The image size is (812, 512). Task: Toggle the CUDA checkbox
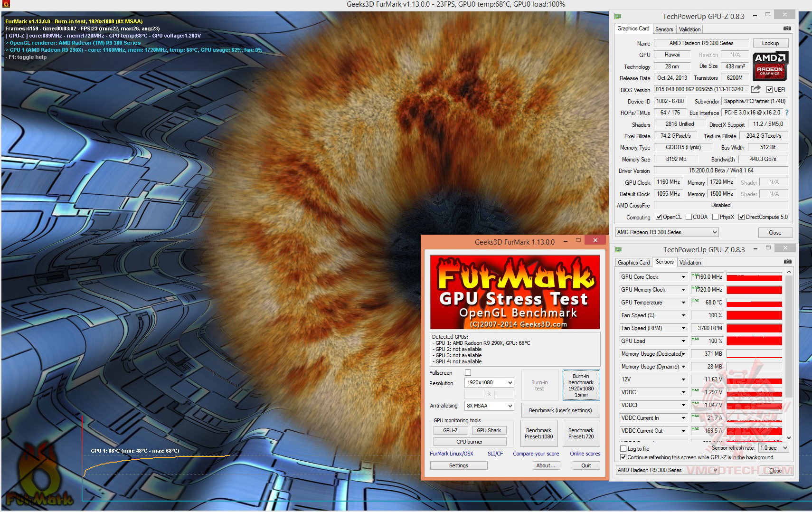coord(689,217)
